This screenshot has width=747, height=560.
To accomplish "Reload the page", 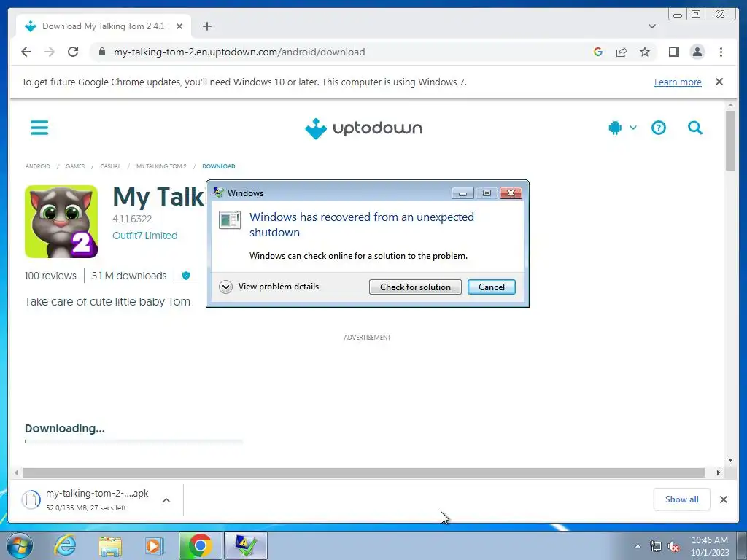I will click(x=73, y=52).
